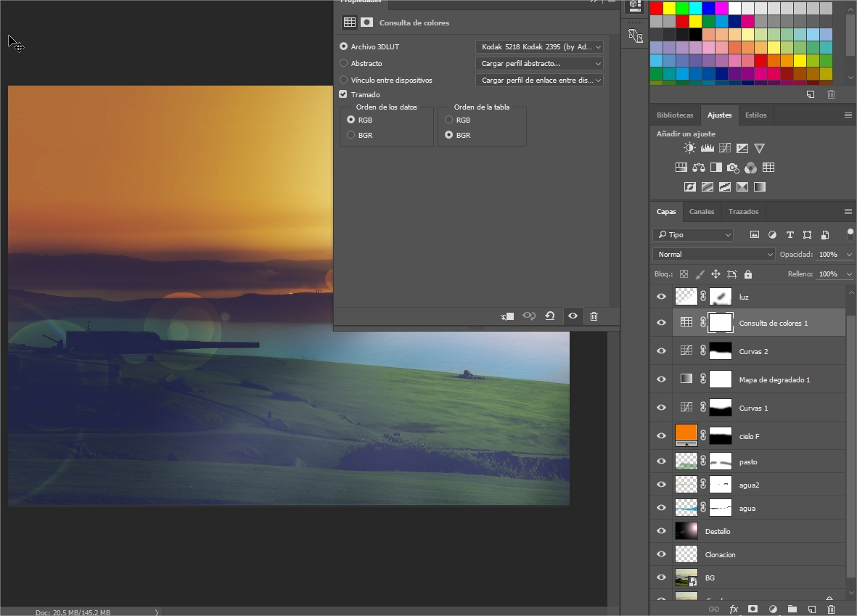The image size is (857, 616).
Task: Choose BGR under Orden de los datos
Action: [351, 134]
